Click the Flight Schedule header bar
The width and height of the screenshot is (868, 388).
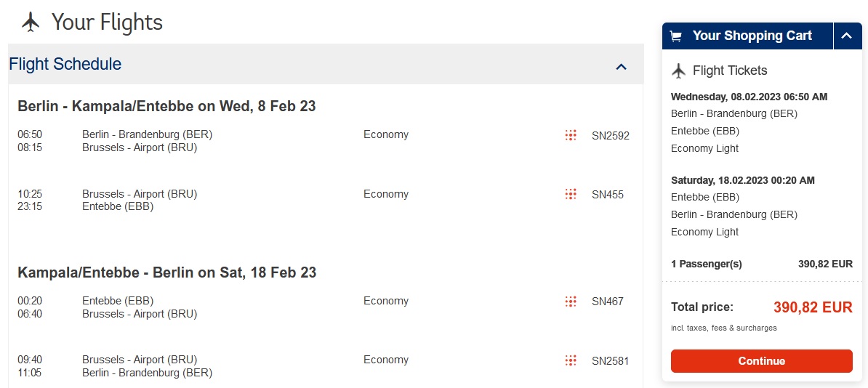(326, 64)
